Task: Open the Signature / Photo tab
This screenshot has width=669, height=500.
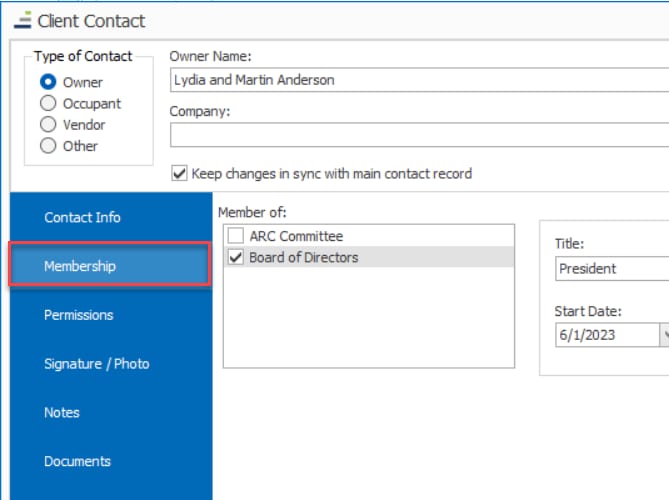Action: (111, 363)
